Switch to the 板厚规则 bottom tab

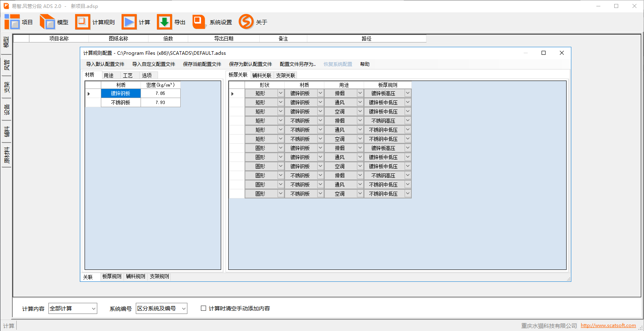coord(112,277)
